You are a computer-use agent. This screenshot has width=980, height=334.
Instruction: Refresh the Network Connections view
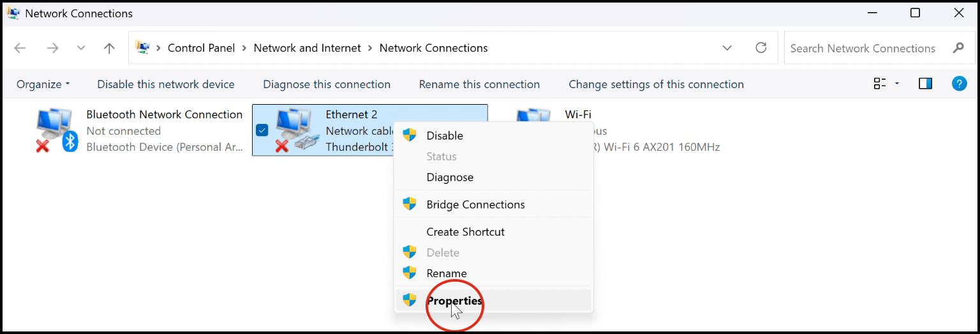pyautogui.click(x=761, y=48)
